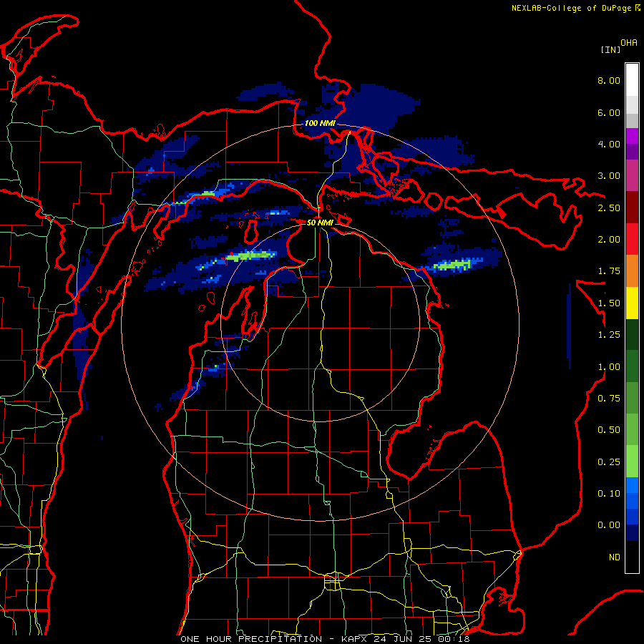Viewport: 644px width, 644px height.
Task: Click the 100 NMI range ring label
Action: coord(320,123)
